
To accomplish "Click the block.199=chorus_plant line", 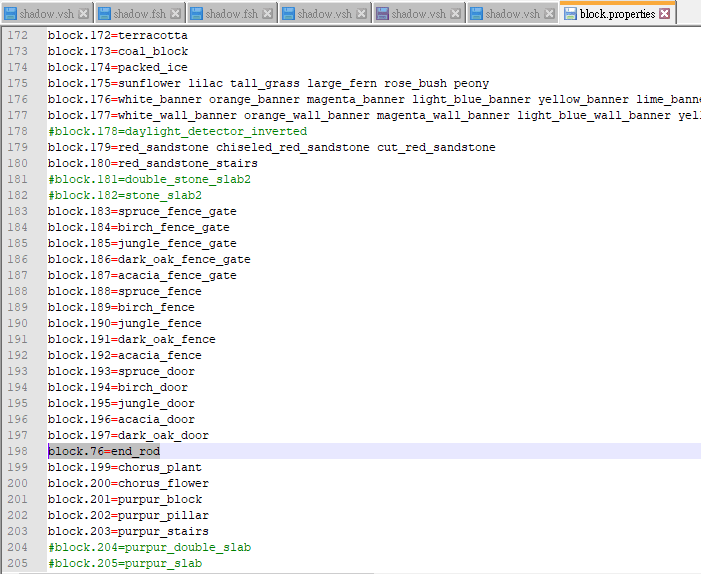I will (x=125, y=468).
